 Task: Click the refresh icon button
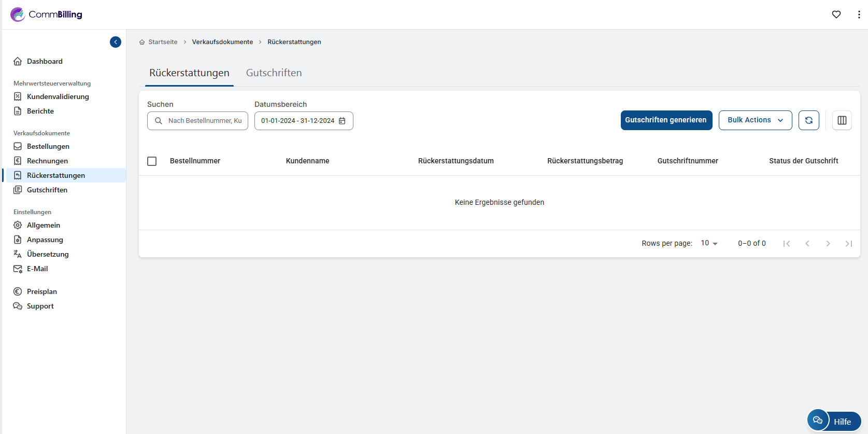point(808,120)
